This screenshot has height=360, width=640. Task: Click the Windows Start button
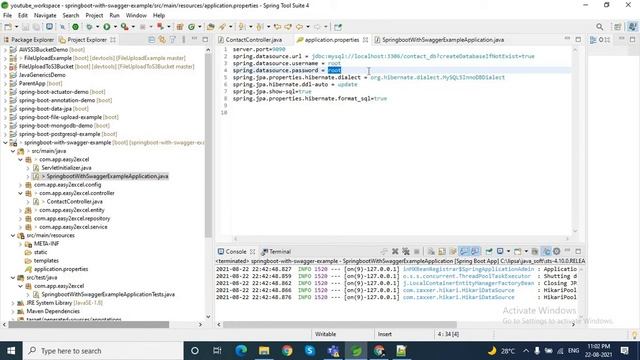pos(11,351)
